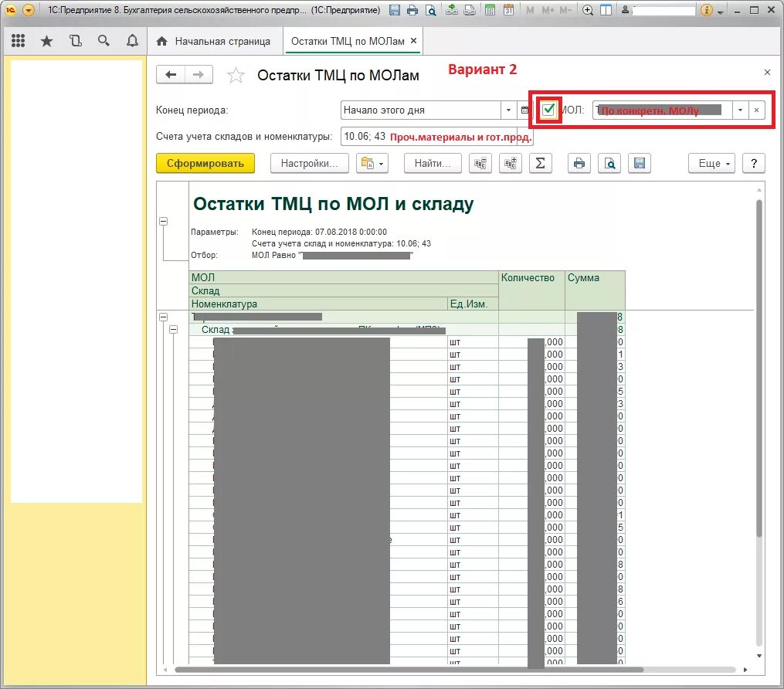Click the Save diskette icon in title bar

395,10
